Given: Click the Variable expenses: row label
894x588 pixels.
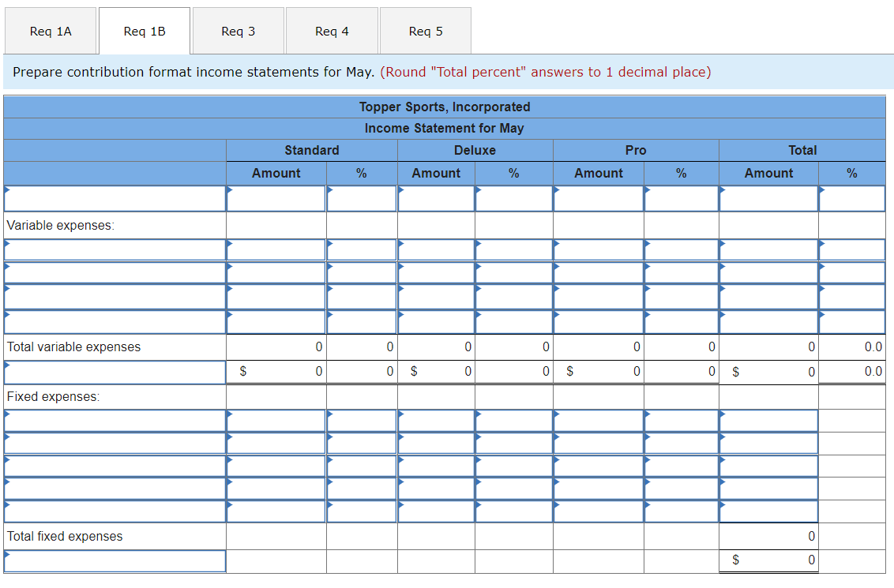Looking at the screenshot, I should (61, 226).
